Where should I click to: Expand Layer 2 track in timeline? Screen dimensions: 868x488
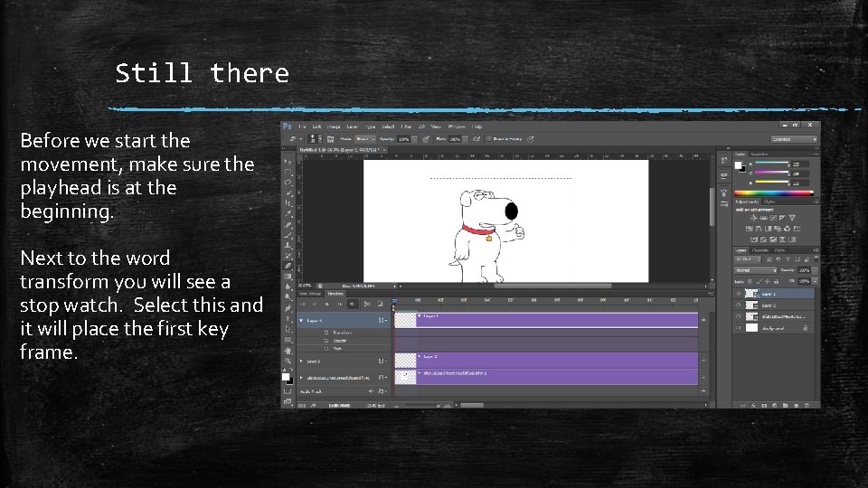click(301, 361)
